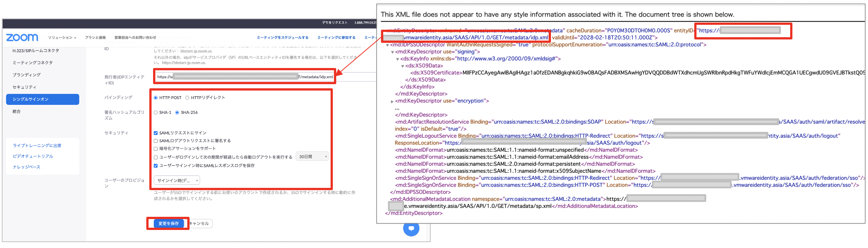Open ミーティングコネクタ in sidebar
Viewport: 868px width, 248px height.
coord(33,63)
